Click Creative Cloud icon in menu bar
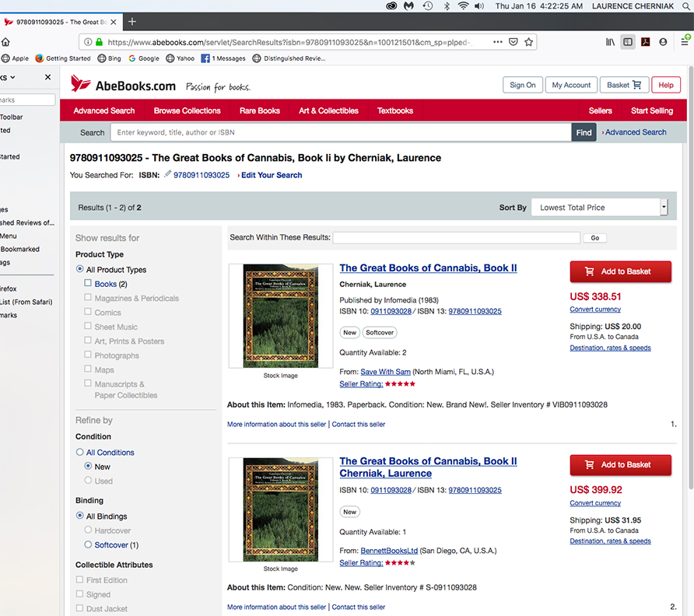Screen dimensions: 694x616 pos(391,5)
